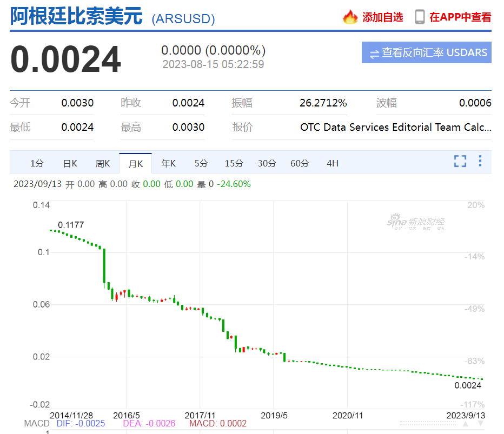Switch chart to 年K tab
The width and height of the screenshot is (504, 434).
click(x=168, y=163)
